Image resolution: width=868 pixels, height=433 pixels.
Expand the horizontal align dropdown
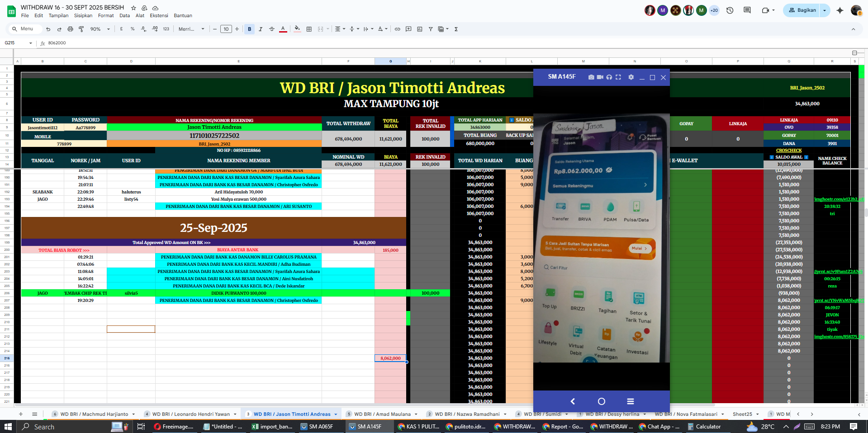point(340,29)
